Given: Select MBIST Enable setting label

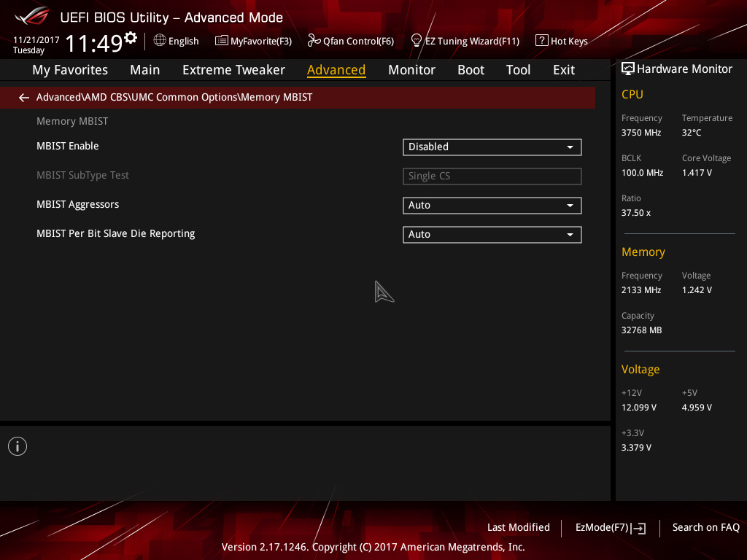Looking at the screenshot, I should (x=68, y=146).
